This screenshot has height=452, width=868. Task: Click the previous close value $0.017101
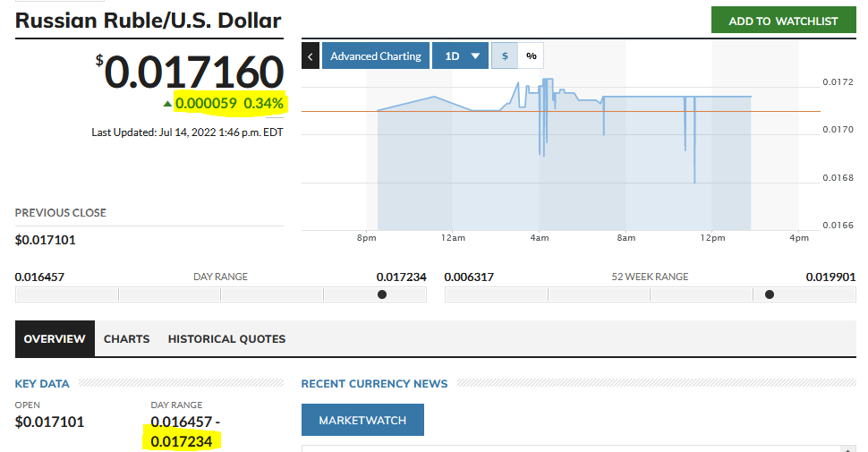(x=46, y=240)
